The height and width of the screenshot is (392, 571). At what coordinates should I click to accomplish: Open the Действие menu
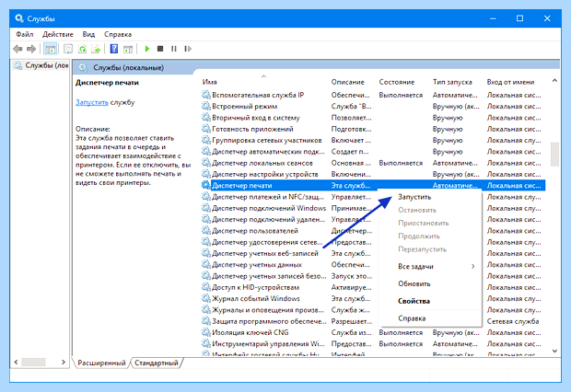coord(57,34)
